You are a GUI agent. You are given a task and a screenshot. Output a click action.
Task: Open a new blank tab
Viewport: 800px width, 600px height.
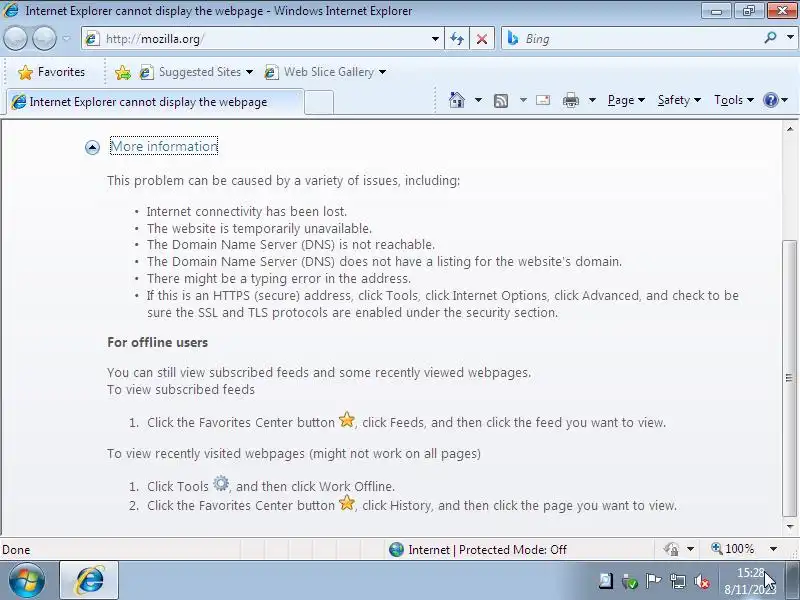click(319, 102)
